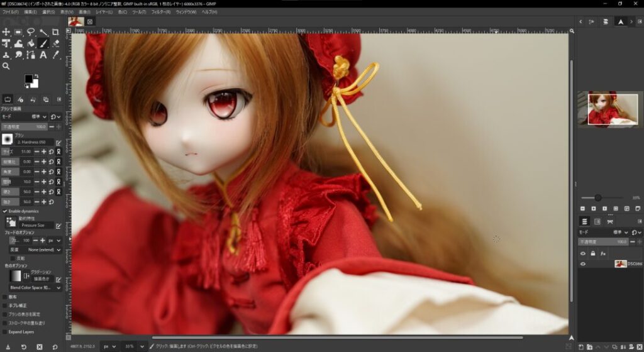Enable the 散布 checkbox
644x352 pixels.
click(x=5, y=297)
